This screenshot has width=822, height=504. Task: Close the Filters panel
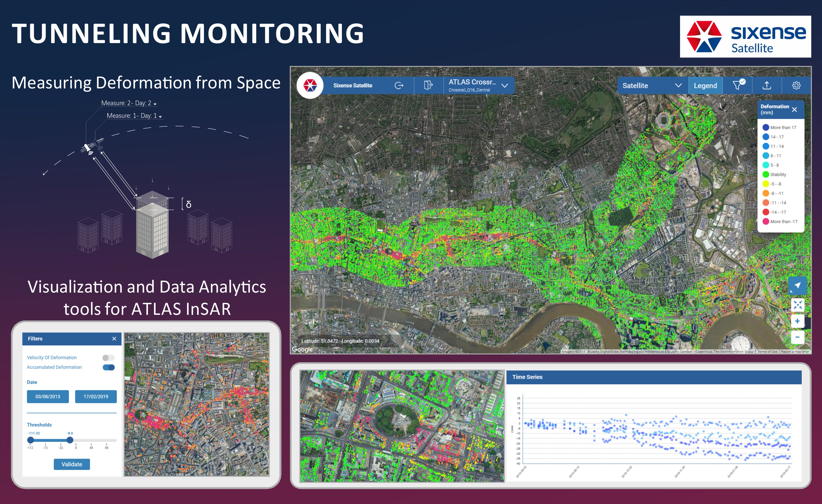[114, 339]
